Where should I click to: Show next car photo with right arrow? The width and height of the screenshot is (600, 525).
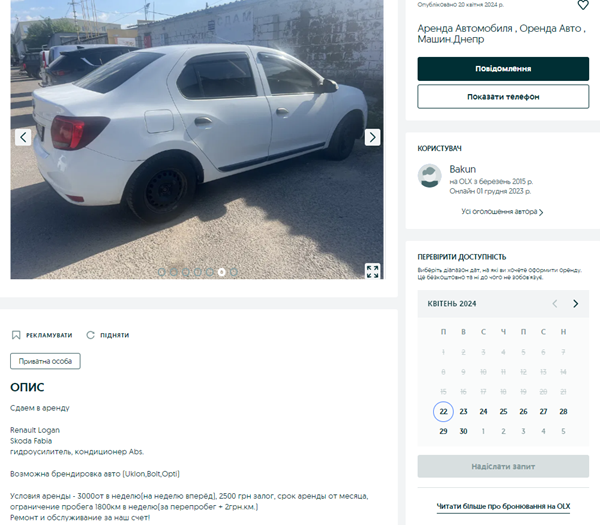372,137
